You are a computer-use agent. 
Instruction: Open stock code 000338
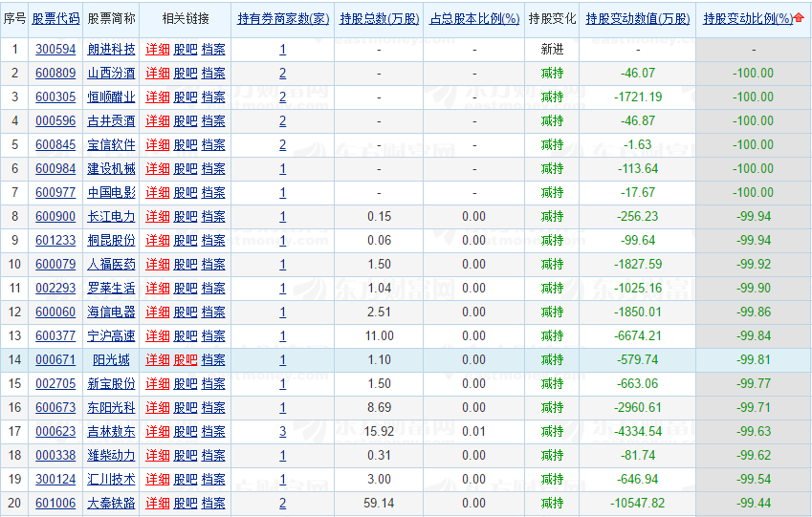pos(55,456)
